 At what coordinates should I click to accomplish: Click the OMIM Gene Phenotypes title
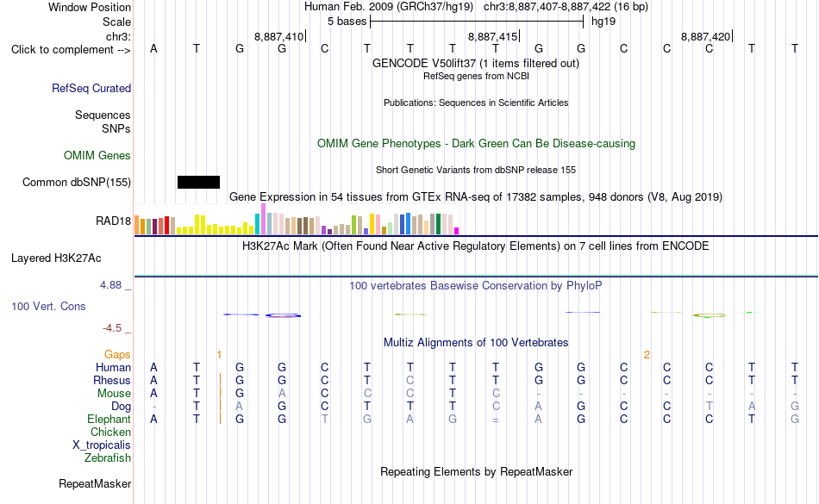coord(476,144)
